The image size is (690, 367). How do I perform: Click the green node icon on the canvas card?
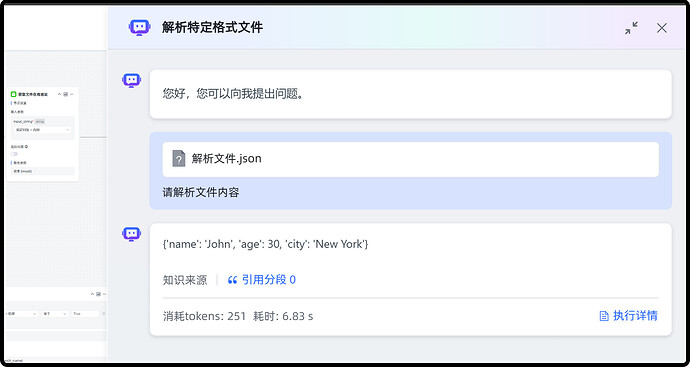click(x=14, y=94)
